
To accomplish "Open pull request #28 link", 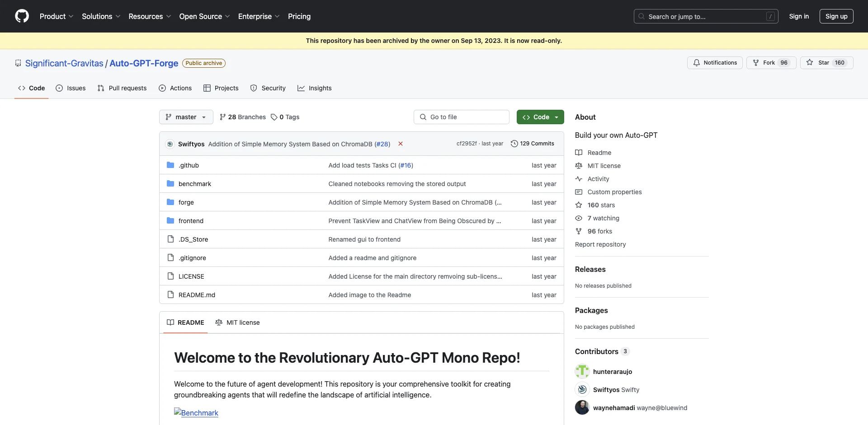I will 382,144.
